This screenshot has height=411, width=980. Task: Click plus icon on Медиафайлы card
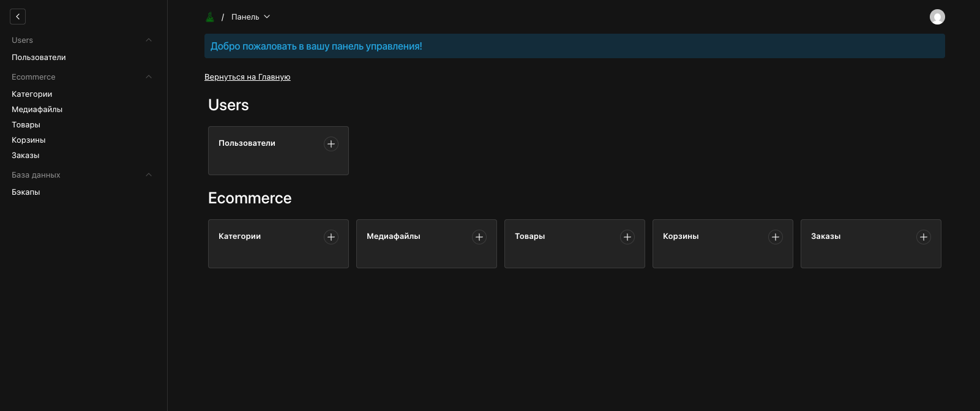479,237
